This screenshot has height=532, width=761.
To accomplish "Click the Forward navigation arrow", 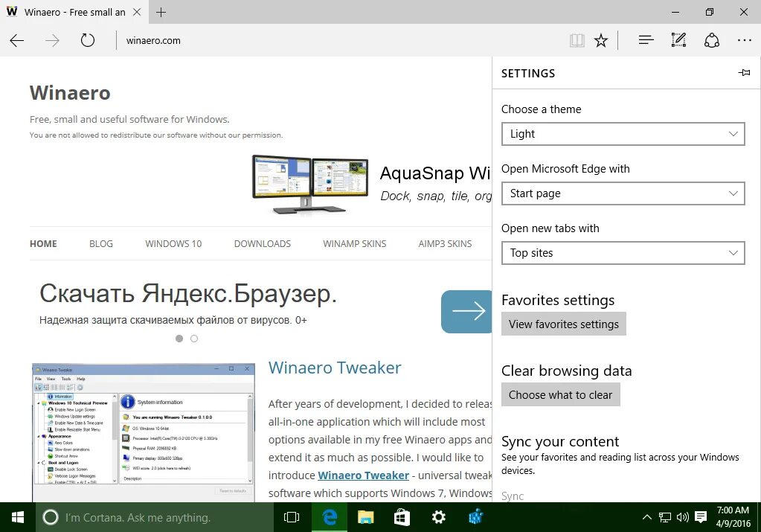I will click(x=52, y=40).
